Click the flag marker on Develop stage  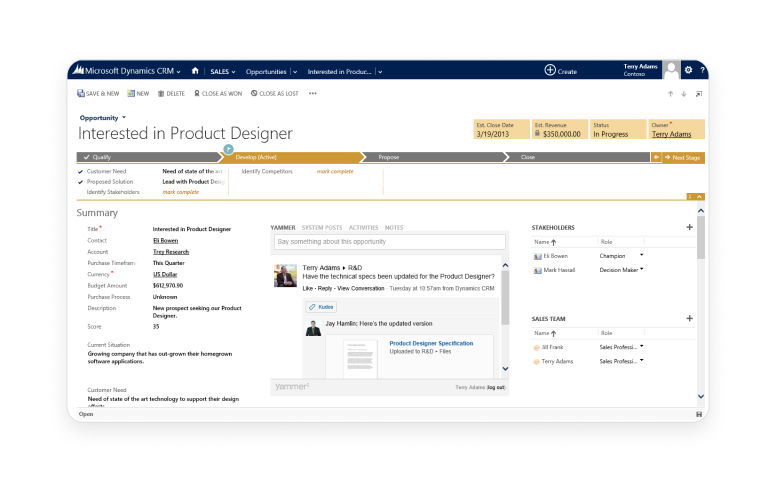(228, 149)
